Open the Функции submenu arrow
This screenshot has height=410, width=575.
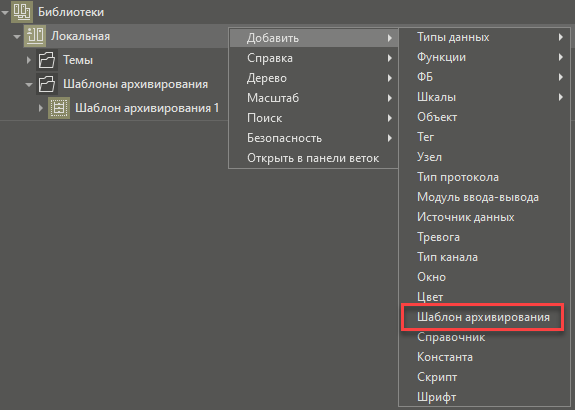560,57
